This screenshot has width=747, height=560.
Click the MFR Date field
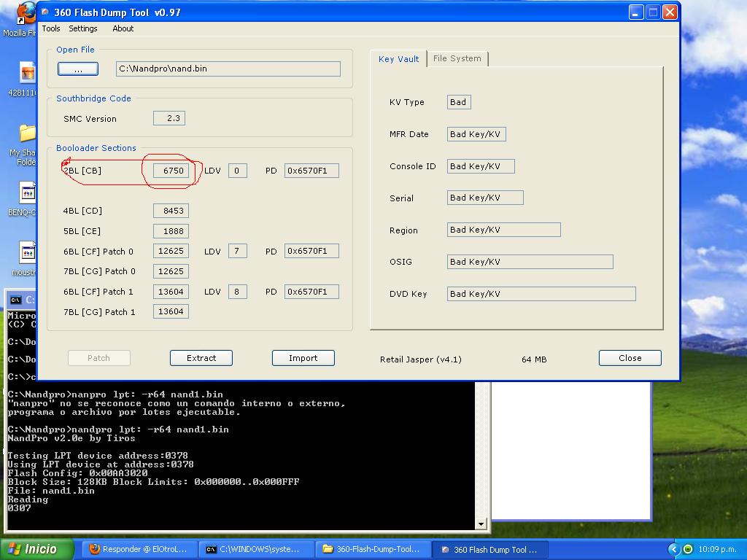[x=476, y=134]
